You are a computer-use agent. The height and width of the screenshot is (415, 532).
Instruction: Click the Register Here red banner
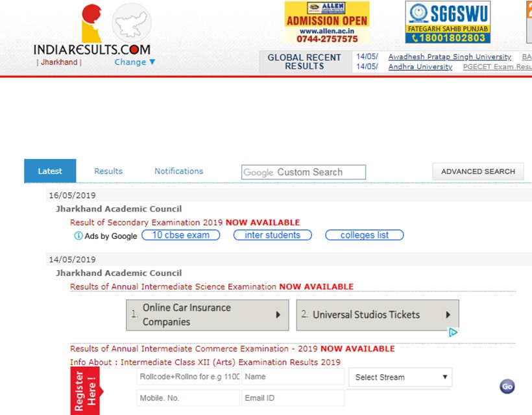pyautogui.click(x=86, y=391)
